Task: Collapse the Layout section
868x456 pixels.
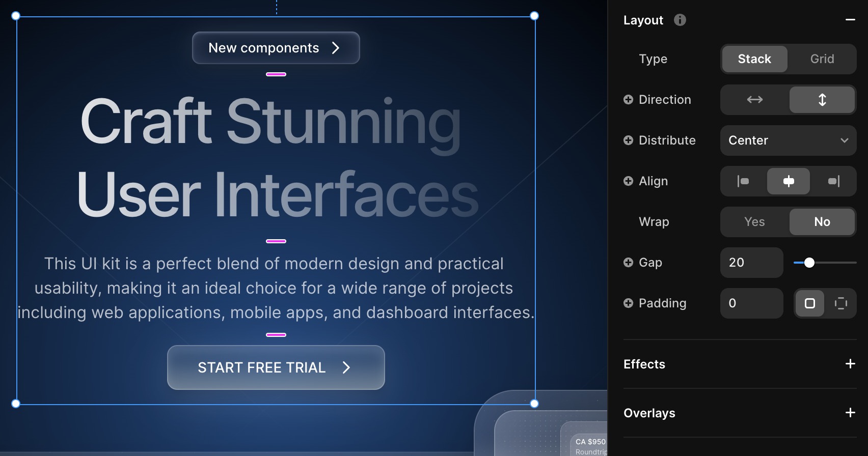Action: 850,20
